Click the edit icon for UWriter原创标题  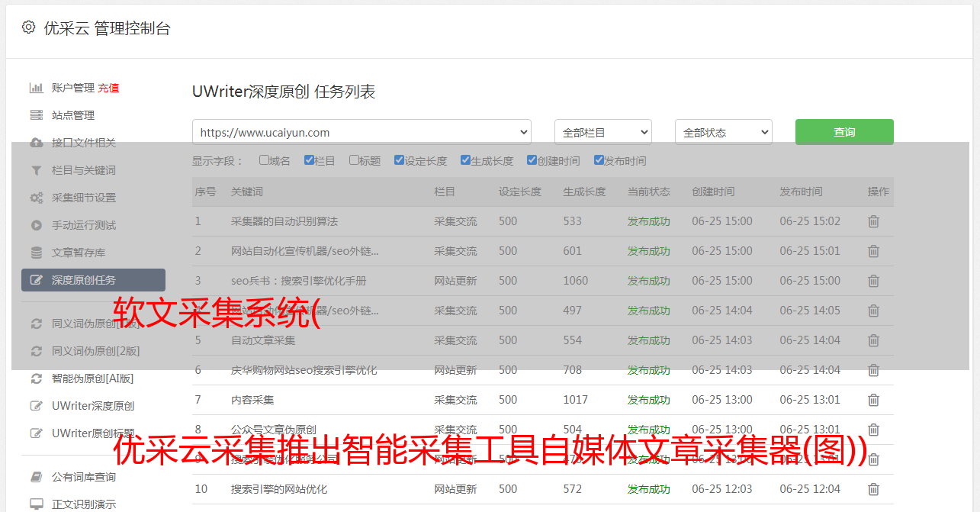[36, 433]
